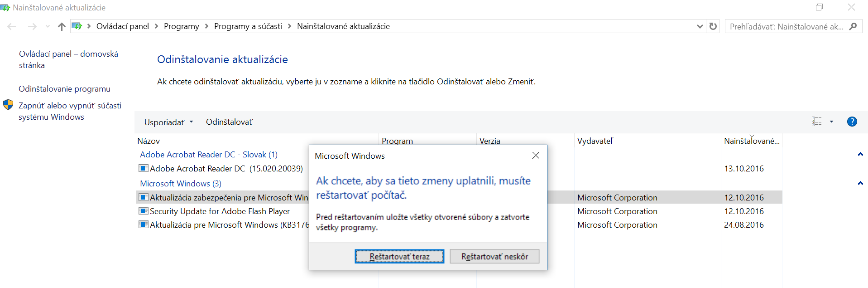The width and height of the screenshot is (868, 288).
Task: Select Ovládací panel breadcrumb
Action: tap(123, 26)
